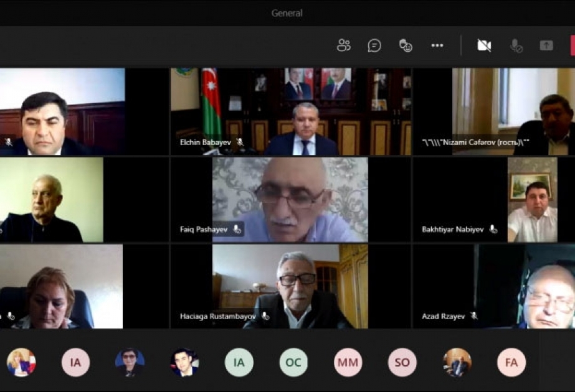Click the muted mic icon beside Elchin Babayev
Screen dimensions: 575x392
pos(240,142)
